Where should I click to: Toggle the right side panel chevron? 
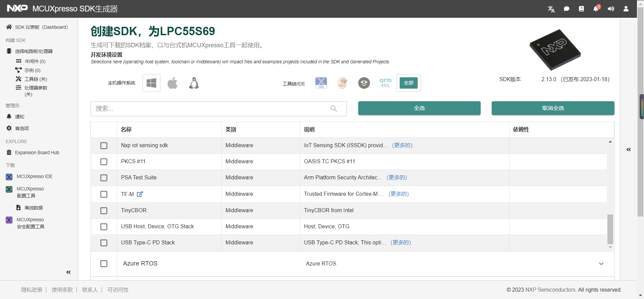tap(629, 149)
